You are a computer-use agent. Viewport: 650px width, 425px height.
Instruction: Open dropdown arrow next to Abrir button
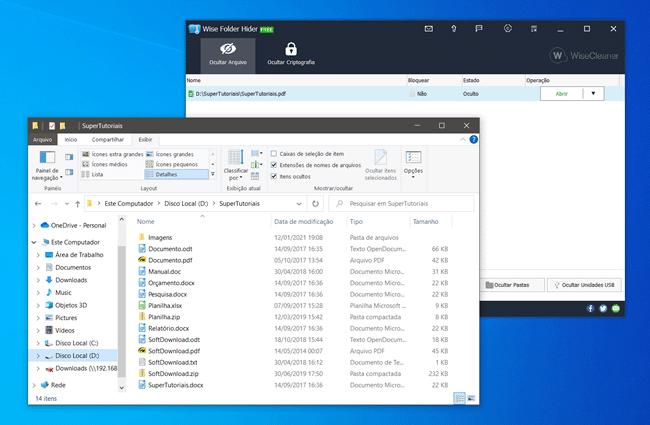coord(592,93)
